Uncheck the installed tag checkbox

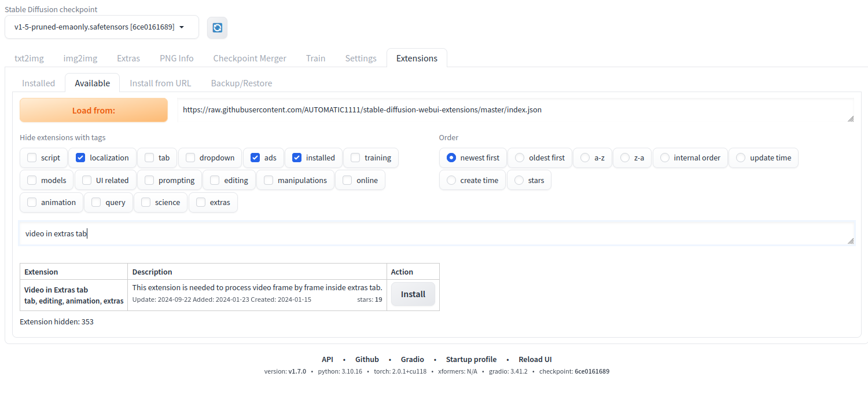point(297,158)
